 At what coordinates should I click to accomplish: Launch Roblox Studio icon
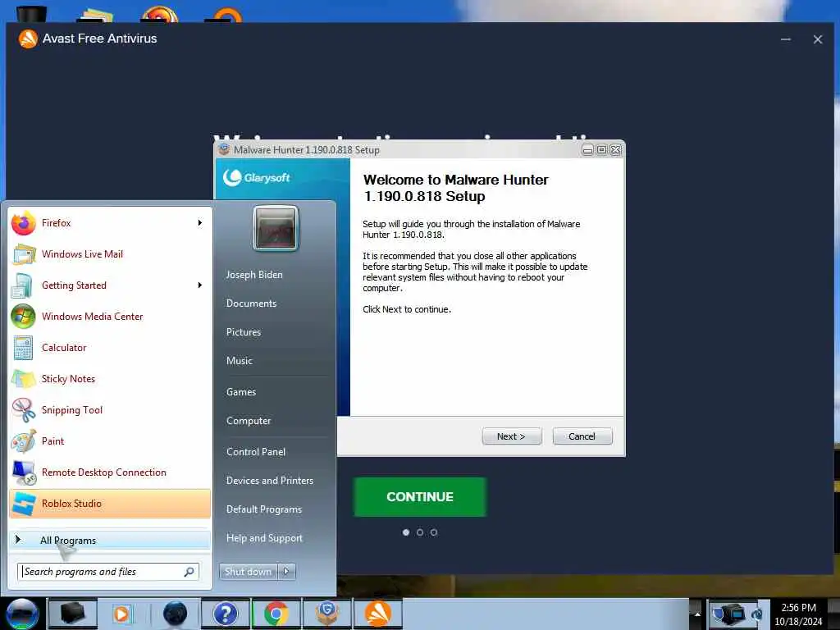point(24,504)
